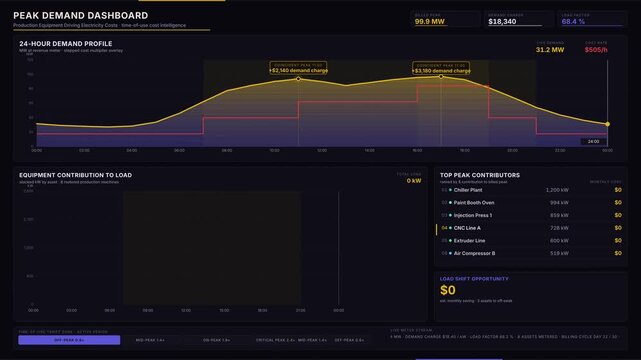Select the CRITICAL PEAK 2.4x tariff segment
This screenshot has width=641, height=360.
(275, 340)
